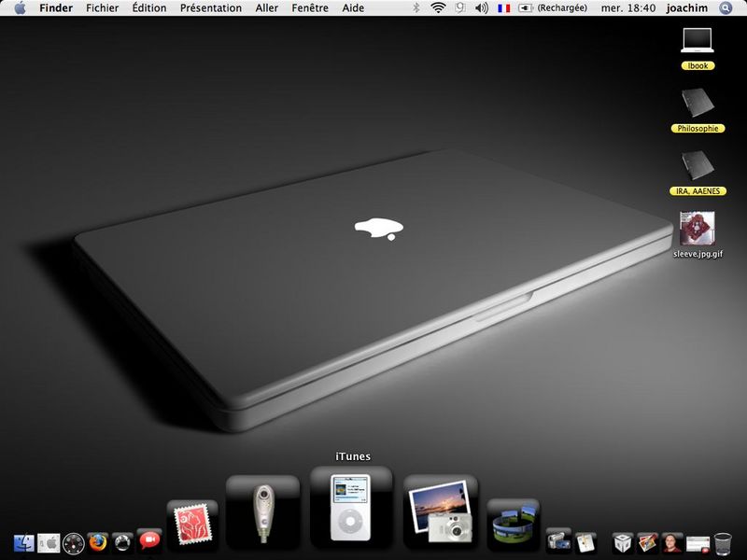The width and height of the screenshot is (747, 560).
Task: Open the Fichier menu
Action: tap(102, 8)
